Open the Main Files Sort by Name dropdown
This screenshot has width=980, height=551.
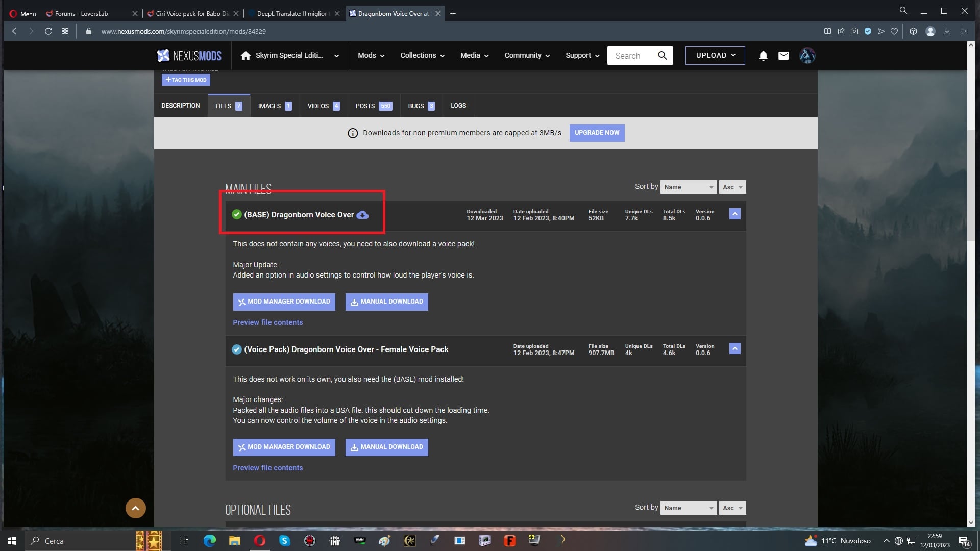coord(689,187)
